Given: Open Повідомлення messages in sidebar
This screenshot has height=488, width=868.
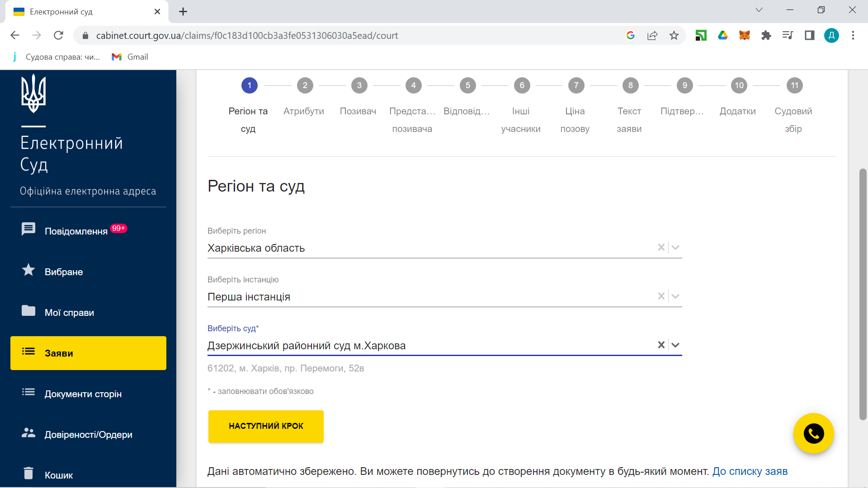Looking at the screenshot, I should click(x=75, y=231).
